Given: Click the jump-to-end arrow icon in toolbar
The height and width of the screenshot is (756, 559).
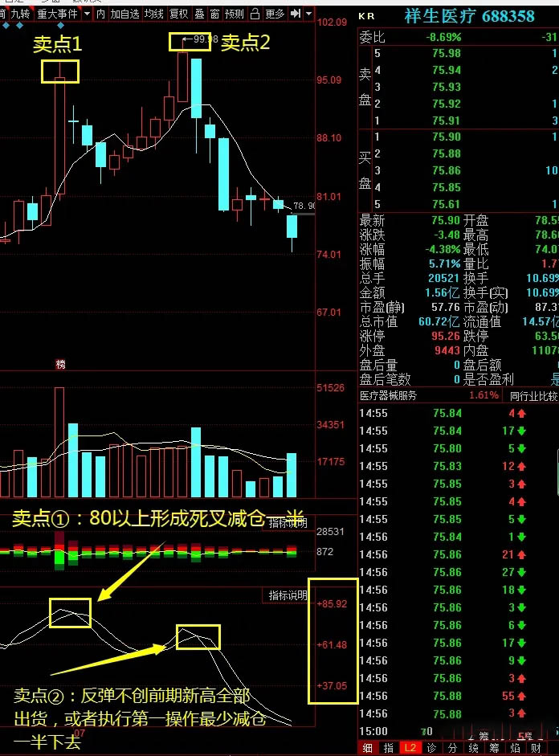Looking at the screenshot, I should tap(295, 14).
